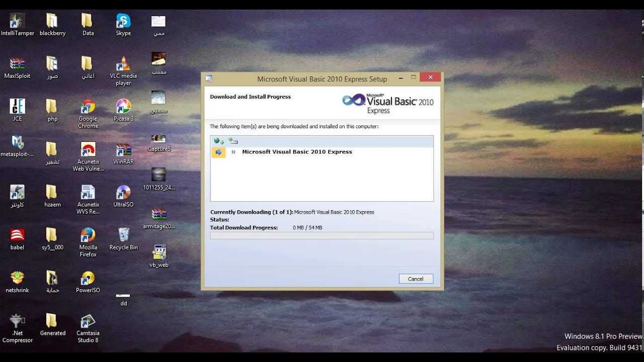
Task: Launch PowerISO shortcut
Action: click(88, 278)
